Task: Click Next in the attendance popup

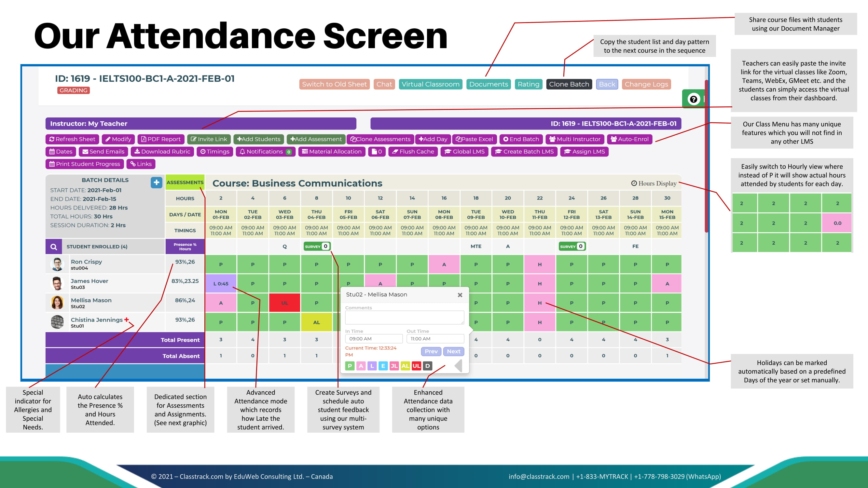Action: tap(454, 351)
